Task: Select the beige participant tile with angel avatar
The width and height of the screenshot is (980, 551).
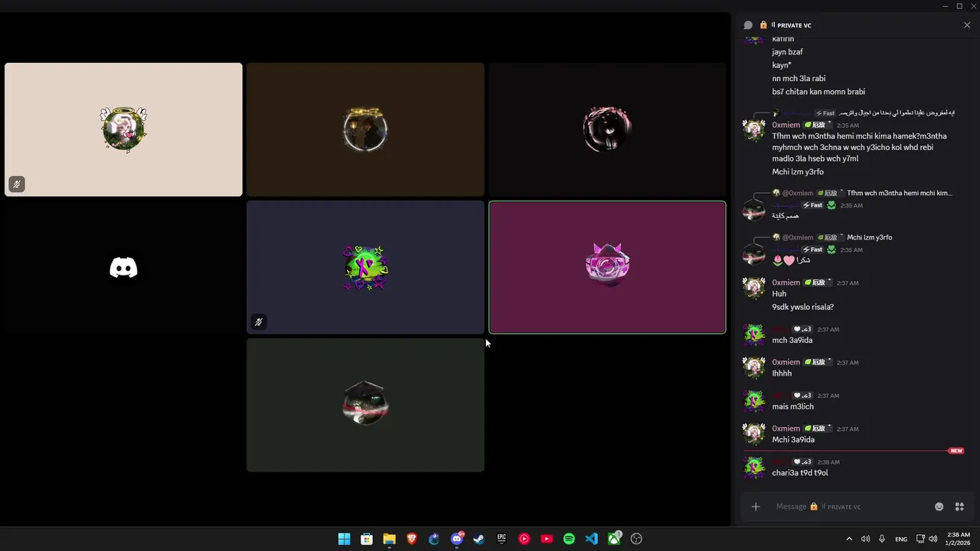Action: [x=123, y=129]
